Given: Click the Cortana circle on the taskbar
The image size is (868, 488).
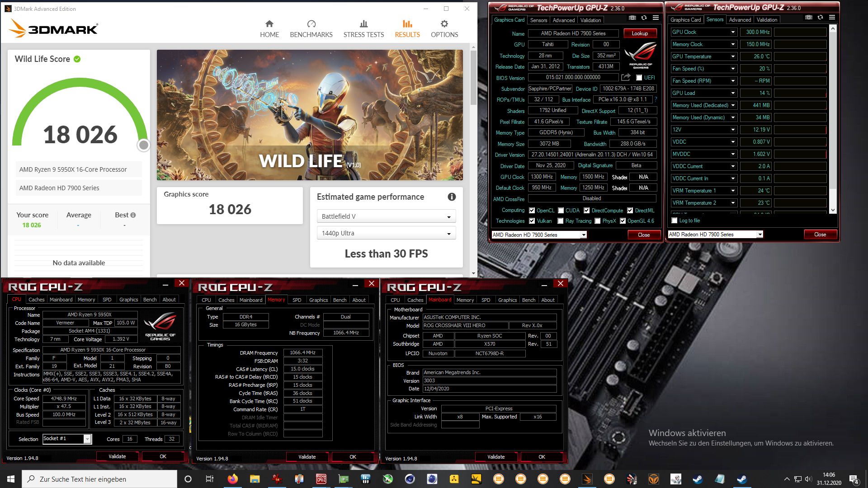Looking at the screenshot, I should click(188, 479).
